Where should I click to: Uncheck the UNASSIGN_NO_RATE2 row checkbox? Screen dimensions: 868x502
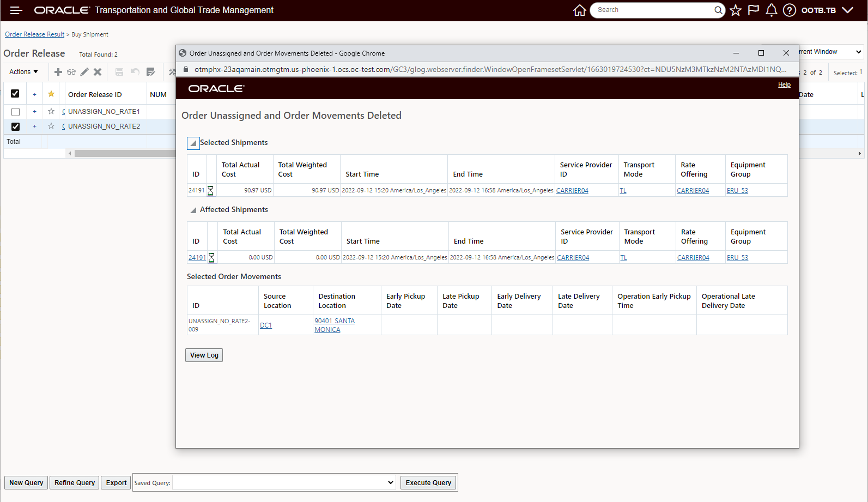(x=15, y=126)
